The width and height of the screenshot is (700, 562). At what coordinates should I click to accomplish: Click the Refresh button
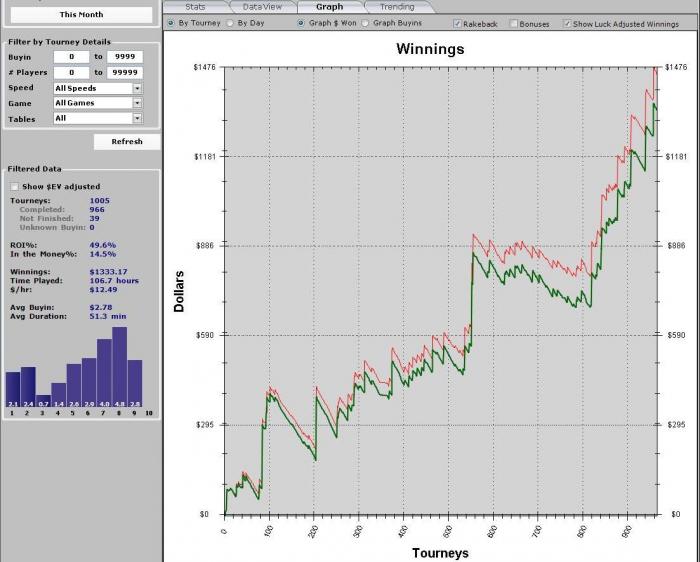coord(127,142)
